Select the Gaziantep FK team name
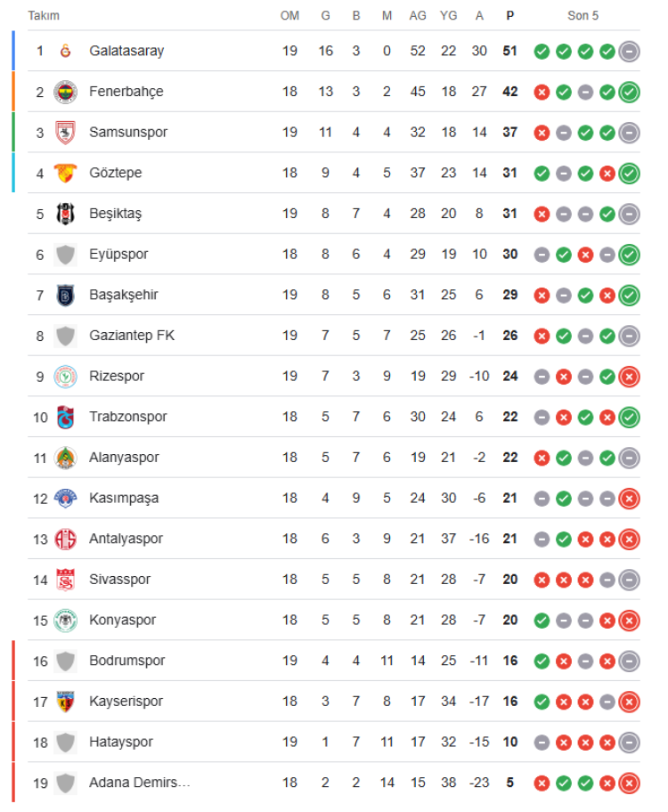This screenshot has width=668, height=812. [132, 336]
